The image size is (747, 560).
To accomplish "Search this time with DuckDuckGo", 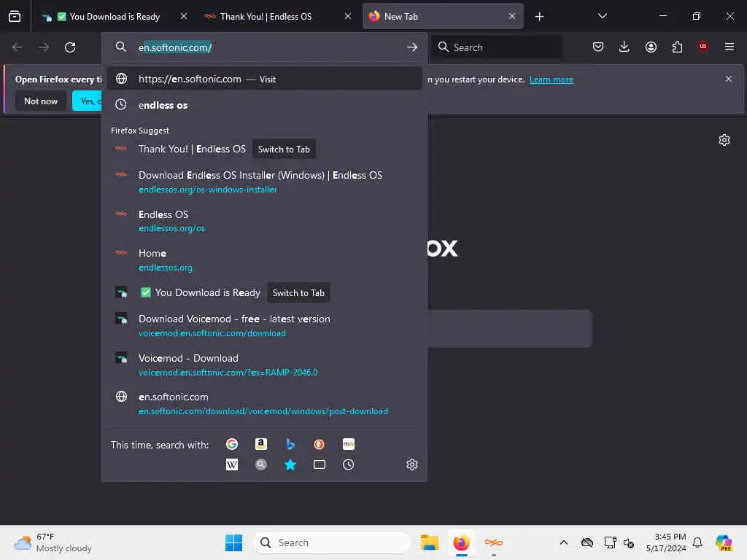I will (320, 444).
